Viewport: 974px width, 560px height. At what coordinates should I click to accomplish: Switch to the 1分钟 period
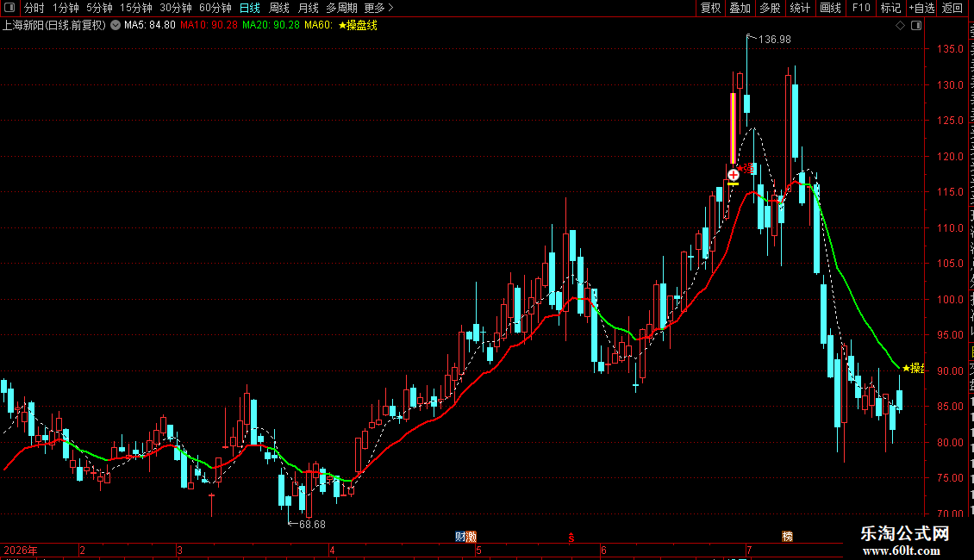(66, 8)
